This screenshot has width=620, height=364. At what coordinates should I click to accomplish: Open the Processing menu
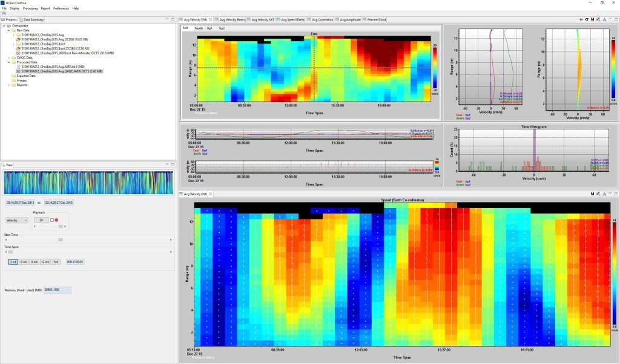30,8
